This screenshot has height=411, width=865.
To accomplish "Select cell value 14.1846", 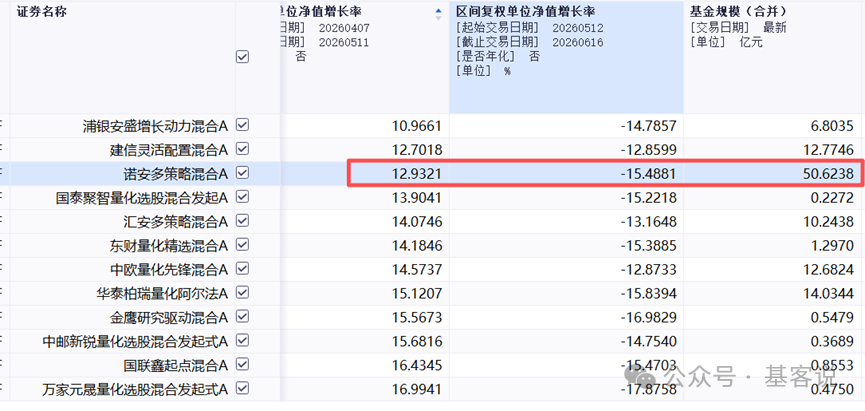I will pos(417,246).
